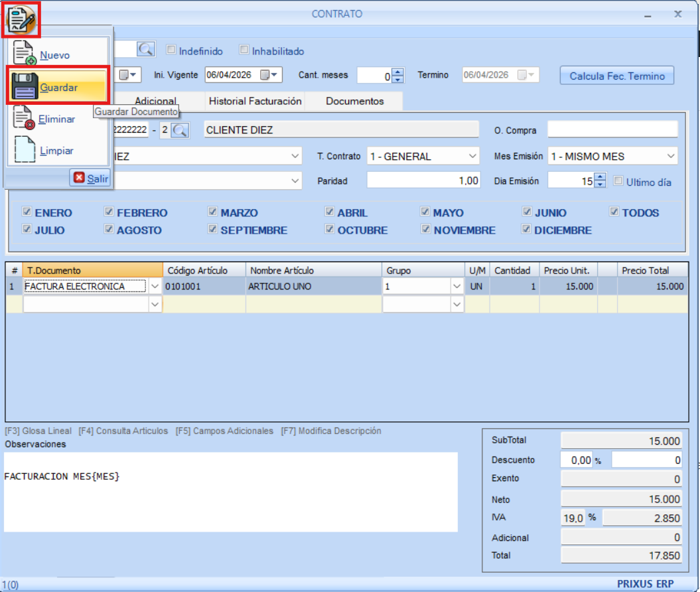The width and height of the screenshot is (700, 592).
Task: Expand the T. Contrato dropdown
Action: click(472, 157)
